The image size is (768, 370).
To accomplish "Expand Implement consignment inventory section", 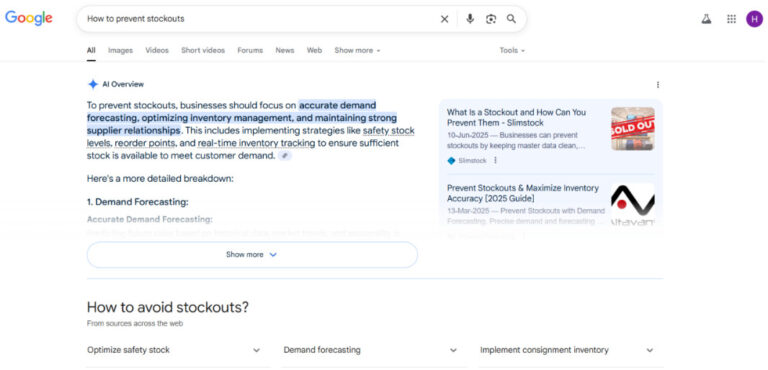I will (567, 350).
